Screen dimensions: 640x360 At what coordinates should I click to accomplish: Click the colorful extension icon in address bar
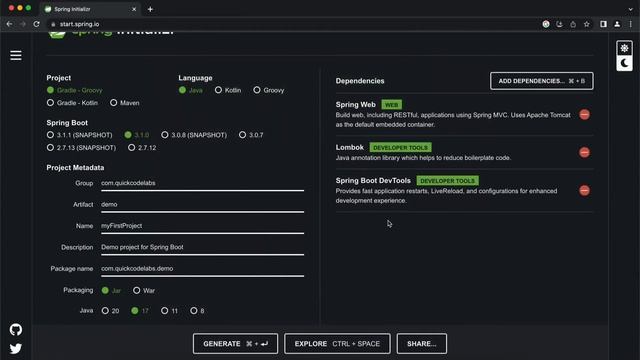tap(546, 24)
